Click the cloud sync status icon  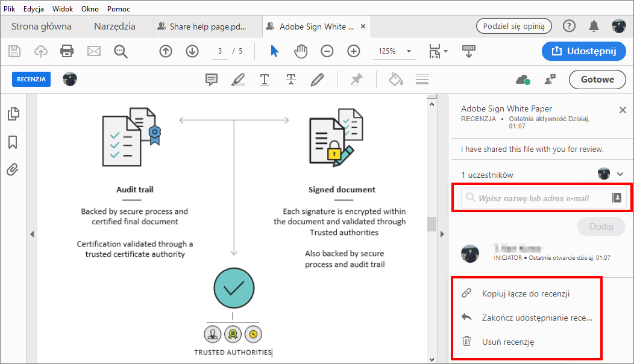point(523,80)
